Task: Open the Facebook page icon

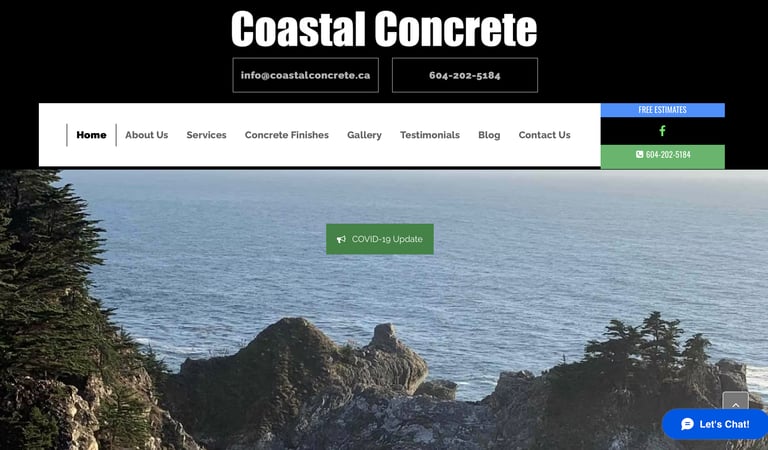Action: pos(662,131)
